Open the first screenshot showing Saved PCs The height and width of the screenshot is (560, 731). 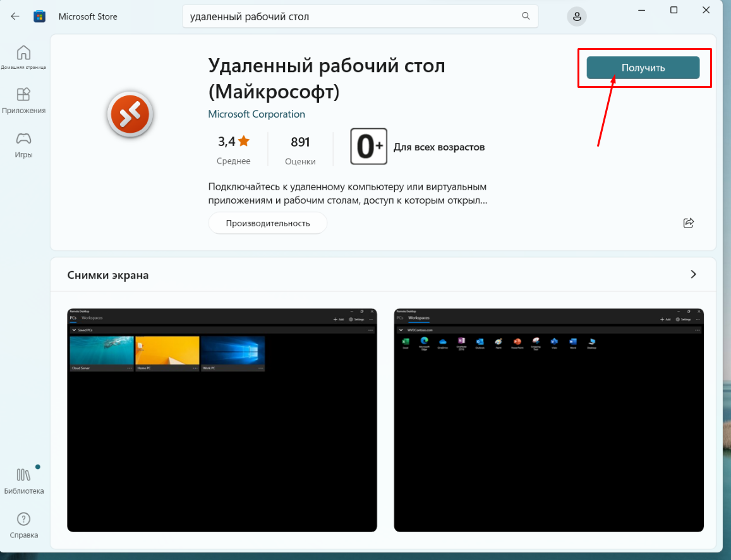coord(222,420)
